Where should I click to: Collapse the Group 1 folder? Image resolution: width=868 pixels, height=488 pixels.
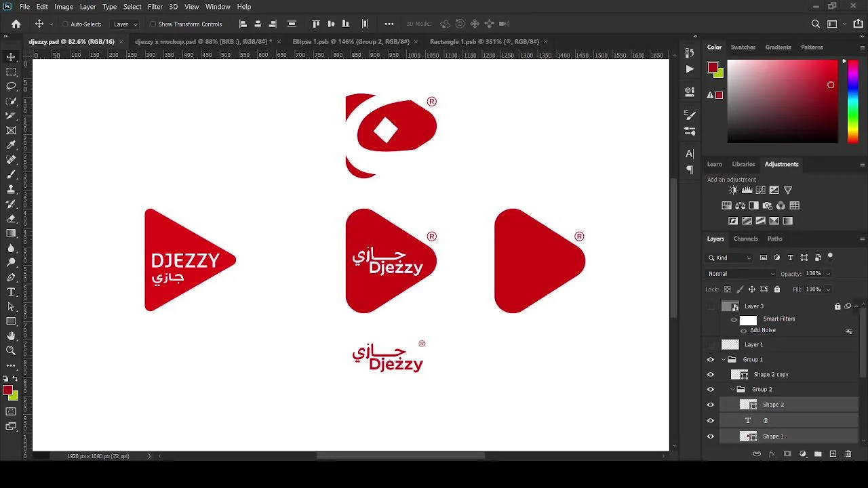click(724, 360)
